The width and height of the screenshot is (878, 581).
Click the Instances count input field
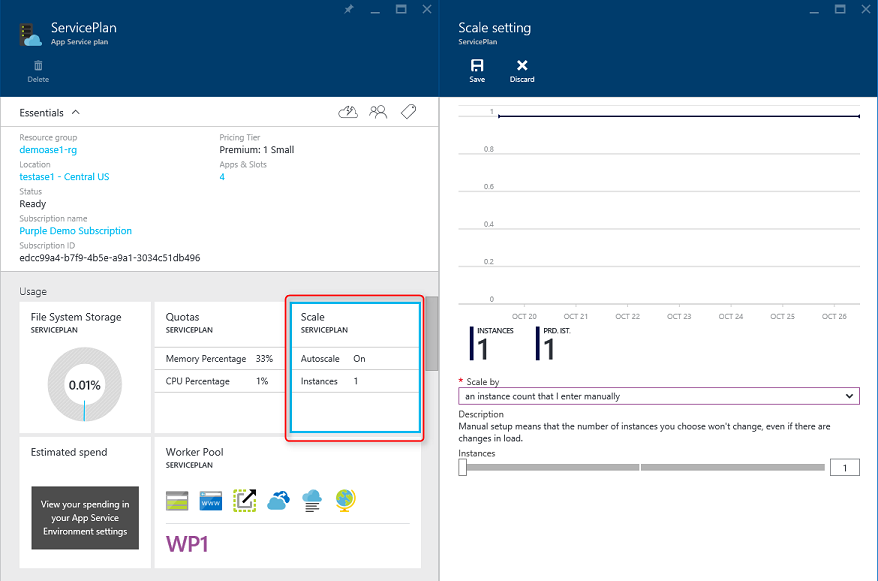point(845,466)
